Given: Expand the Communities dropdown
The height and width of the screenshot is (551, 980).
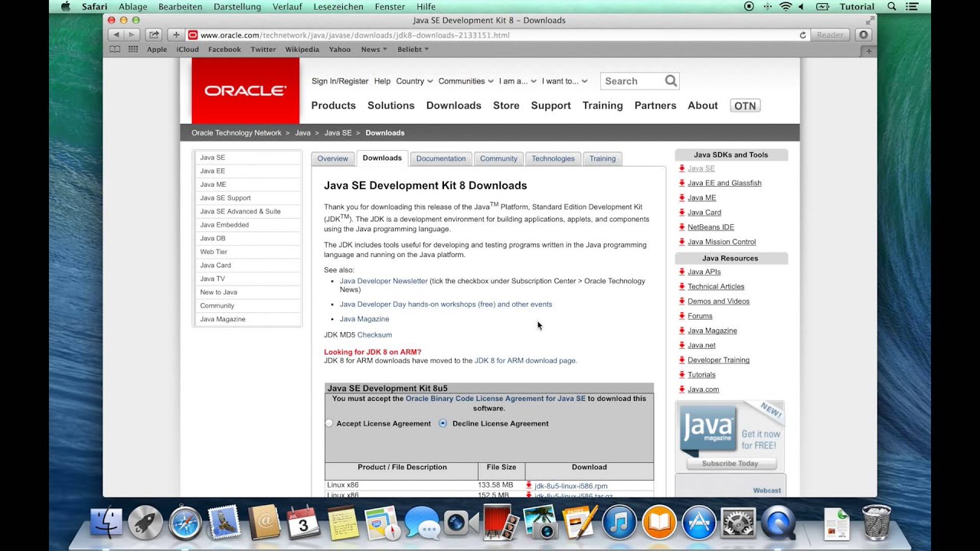Looking at the screenshot, I should click(x=466, y=81).
